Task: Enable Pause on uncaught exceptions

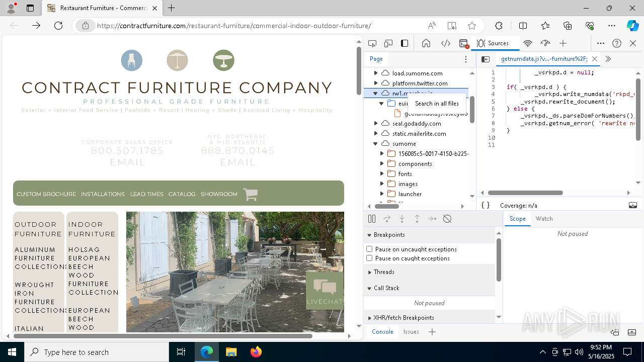Action: click(x=369, y=249)
